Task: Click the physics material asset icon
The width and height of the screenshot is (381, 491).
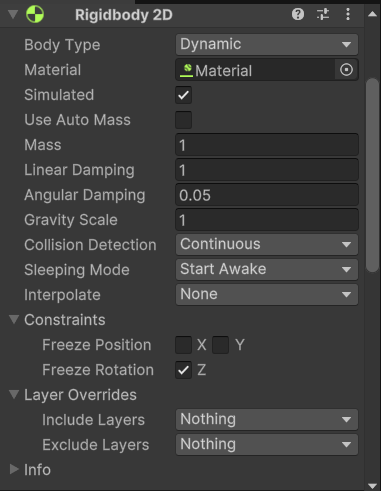Action: 187,70
